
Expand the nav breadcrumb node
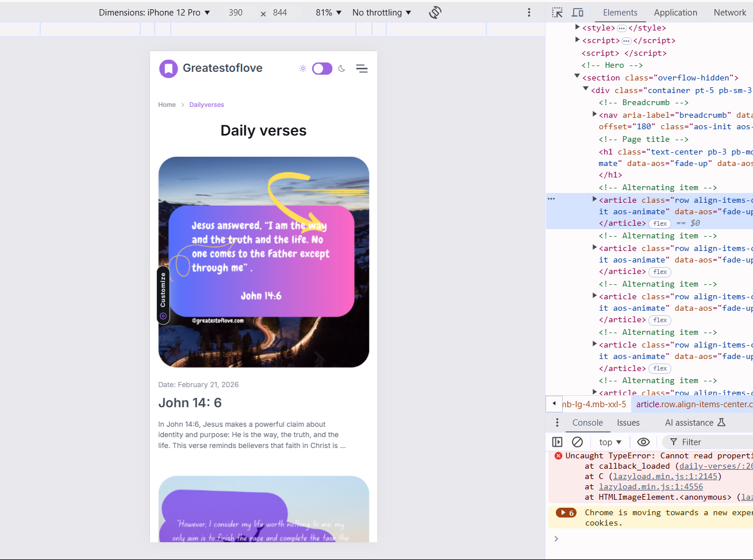tap(594, 114)
